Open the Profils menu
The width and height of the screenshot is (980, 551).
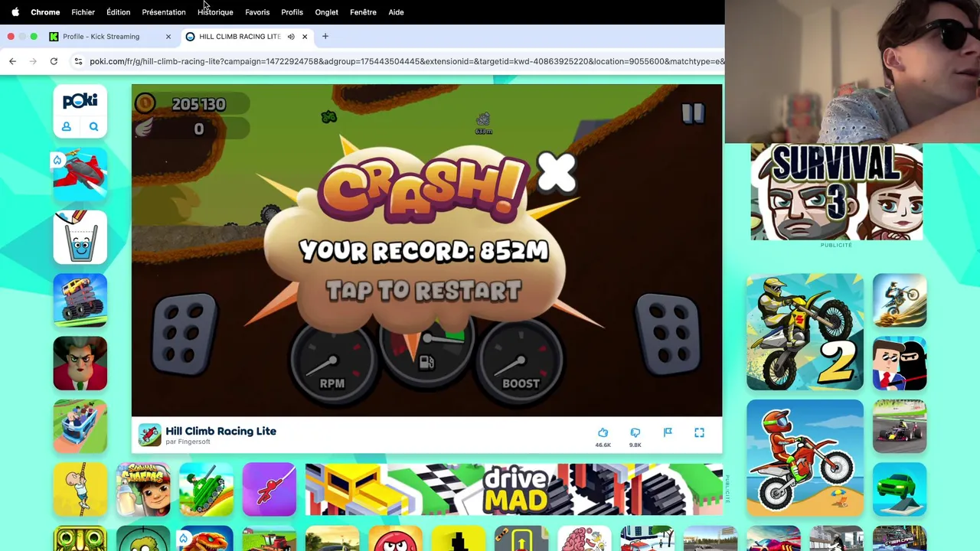[292, 12]
